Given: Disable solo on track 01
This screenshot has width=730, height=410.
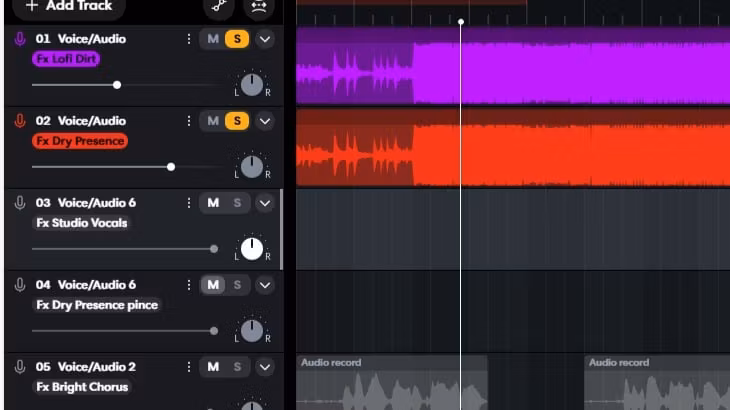Looking at the screenshot, I should [237, 39].
